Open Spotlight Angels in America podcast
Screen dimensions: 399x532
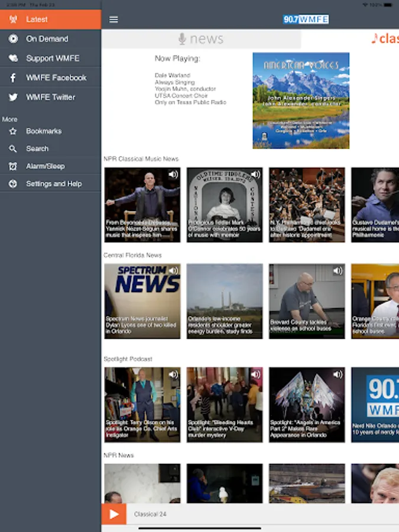(307, 405)
